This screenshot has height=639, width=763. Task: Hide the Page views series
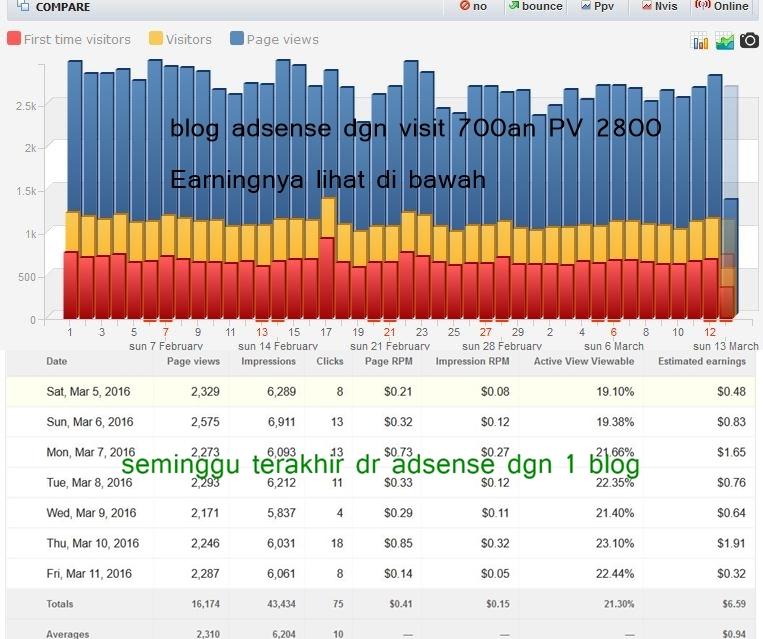pyautogui.click(x=282, y=39)
